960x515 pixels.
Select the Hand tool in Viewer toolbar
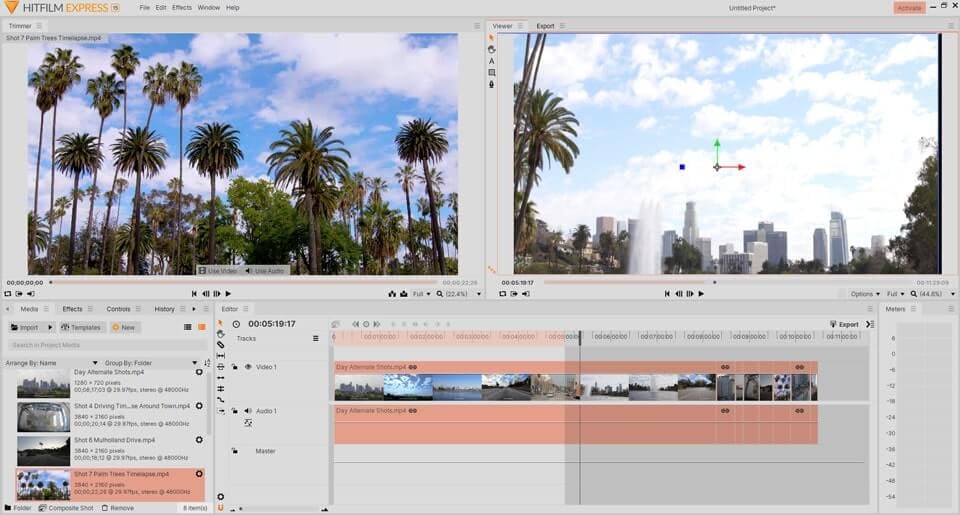pos(491,49)
